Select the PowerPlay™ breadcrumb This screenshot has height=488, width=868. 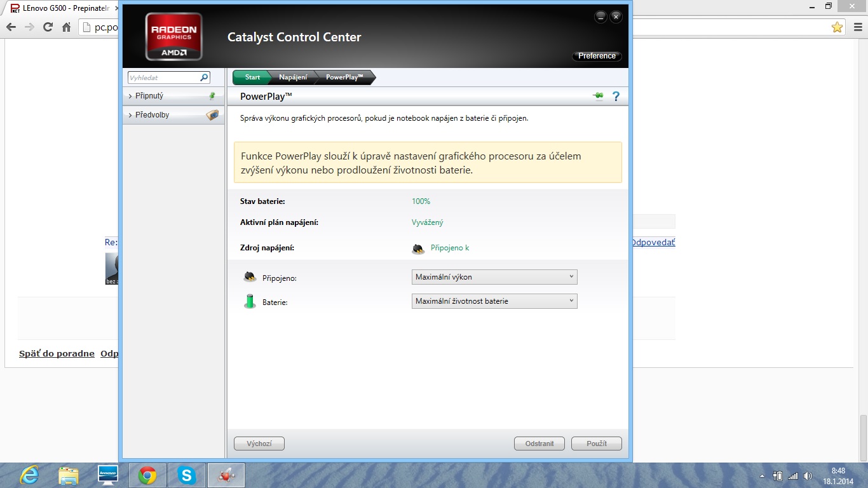click(344, 78)
